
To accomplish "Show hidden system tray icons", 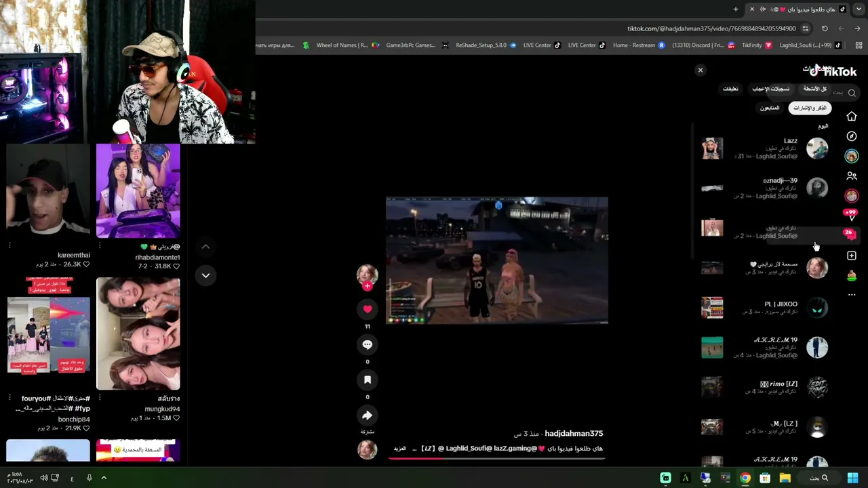I will pos(104,478).
